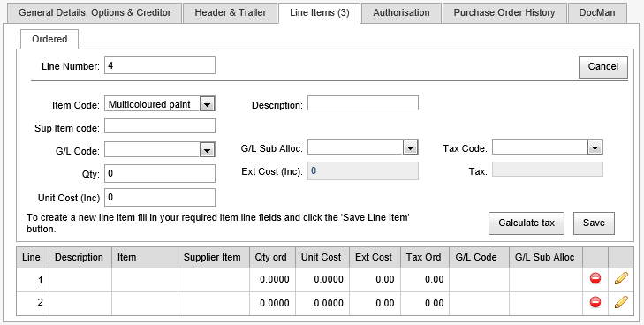Viewport: 644px width, 325px height.
Task: Click the Line column header
Action: pos(33,258)
